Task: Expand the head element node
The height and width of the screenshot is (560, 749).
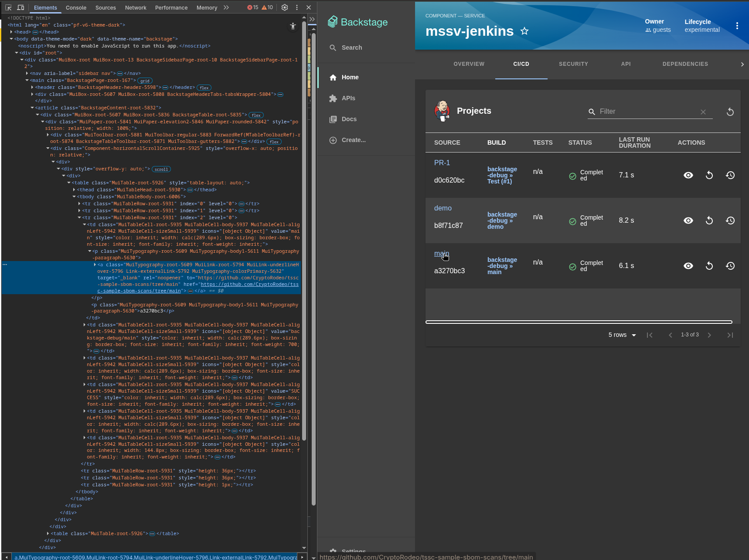Action: tap(11, 32)
